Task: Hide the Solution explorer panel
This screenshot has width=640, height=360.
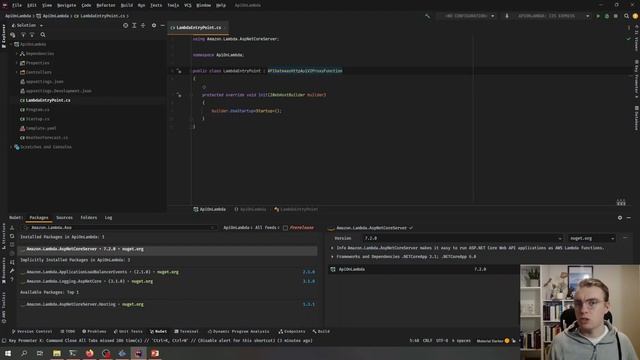Action: pyautogui.click(x=162, y=25)
